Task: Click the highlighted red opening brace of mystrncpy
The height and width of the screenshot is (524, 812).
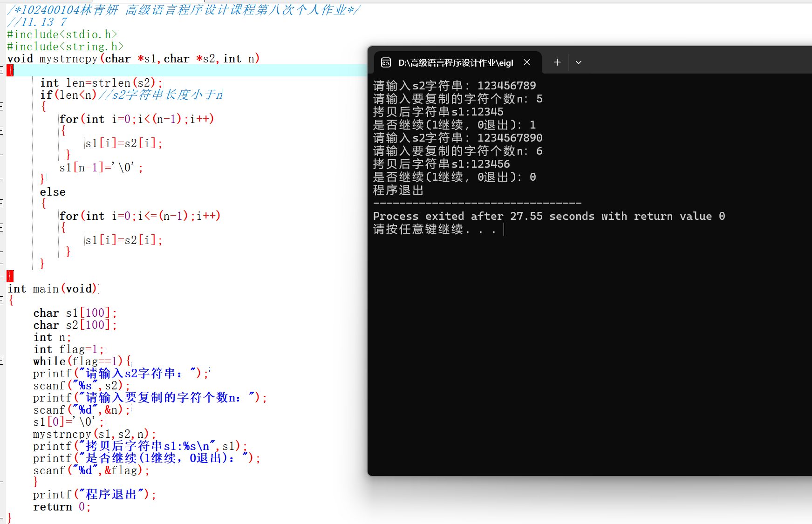Action: pyautogui.click(x=10, y=70)
